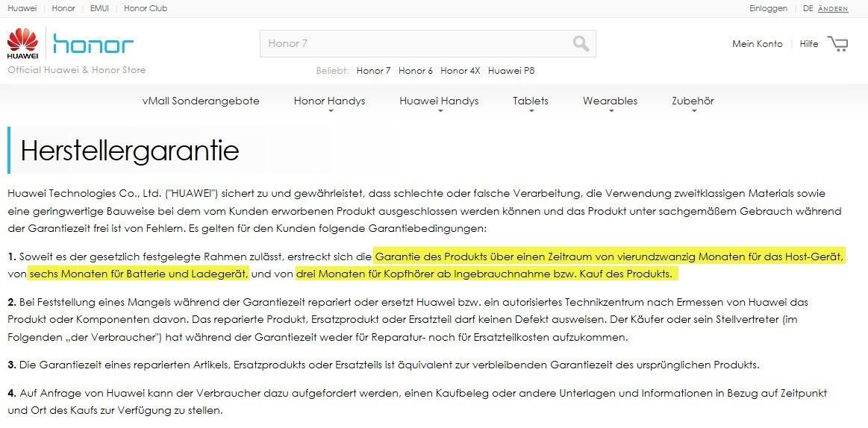
Task: Select popular search Honor 6
Action: coord(416,71)
